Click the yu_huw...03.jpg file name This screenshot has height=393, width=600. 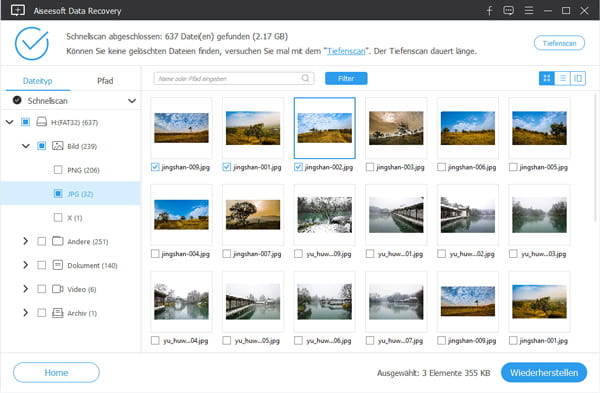pos(543,254)
